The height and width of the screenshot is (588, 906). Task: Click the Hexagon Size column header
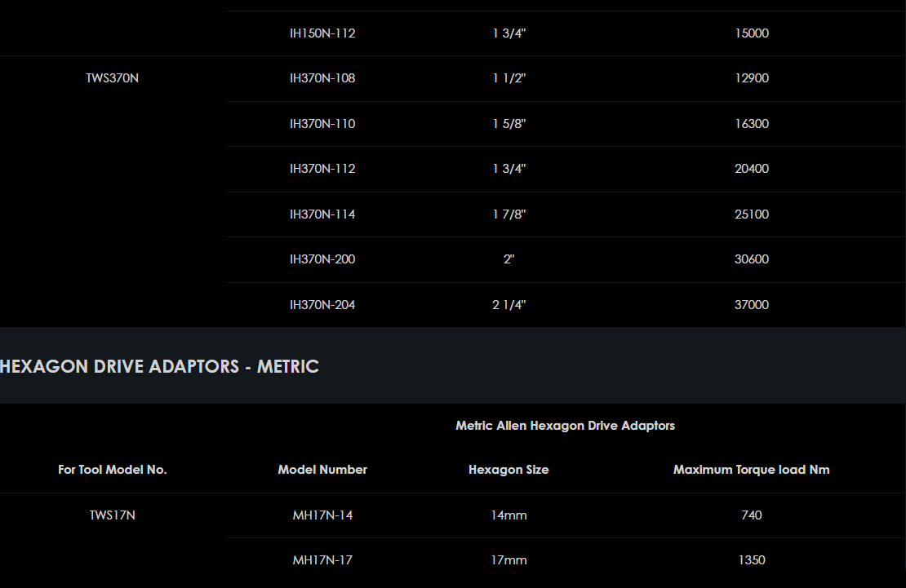(509, 470)
